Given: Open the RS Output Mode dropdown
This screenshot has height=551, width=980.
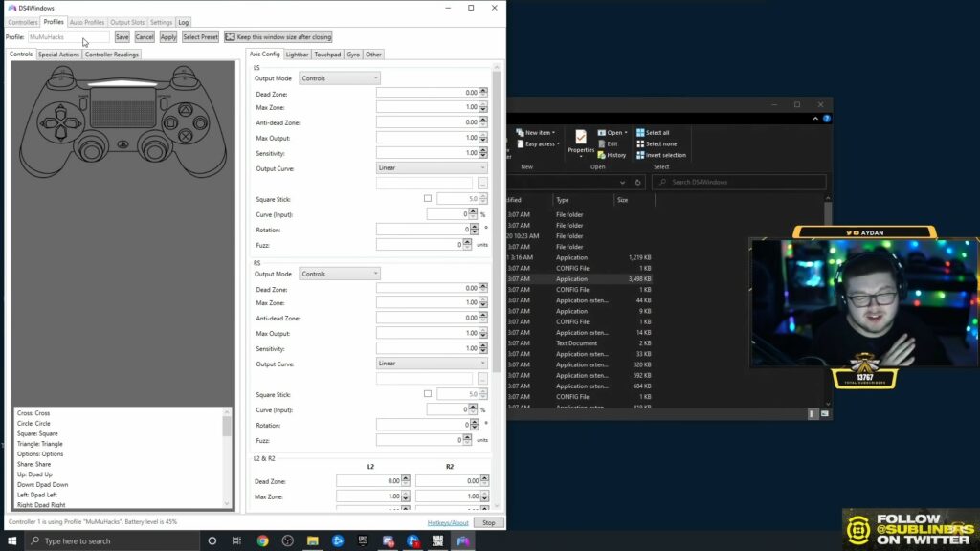Looking at the screenshot, I should [340, 274].
